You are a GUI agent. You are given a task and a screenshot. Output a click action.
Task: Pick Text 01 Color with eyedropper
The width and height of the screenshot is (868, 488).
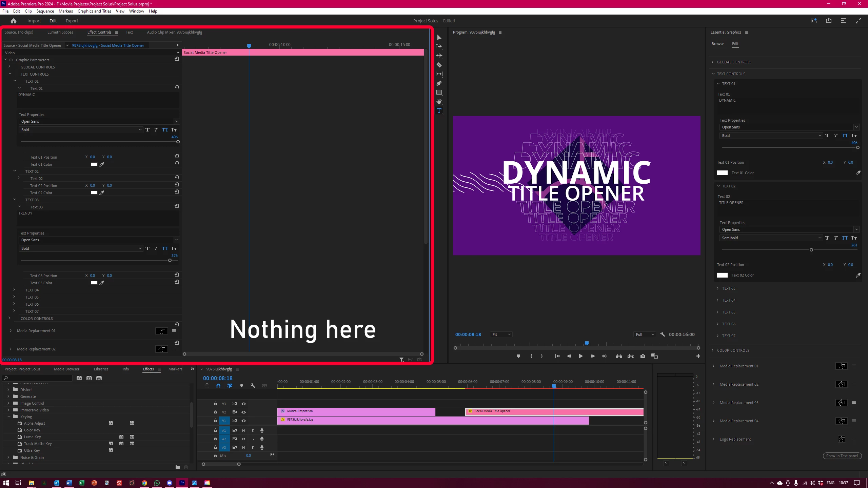pyautogui.click(x=102, y=164)
